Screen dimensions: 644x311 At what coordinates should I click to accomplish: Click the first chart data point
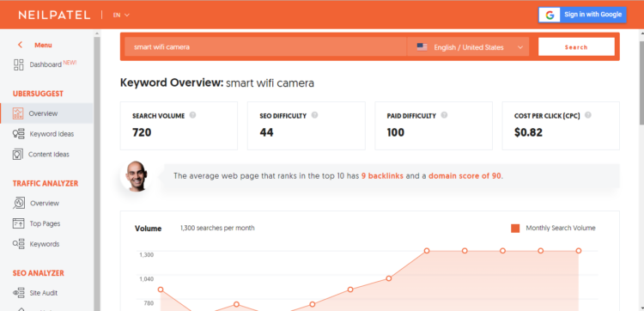tap(161, 290)
